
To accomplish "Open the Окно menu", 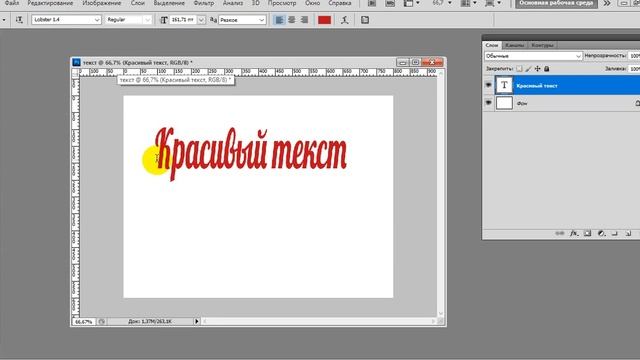I will click(312, 3).
